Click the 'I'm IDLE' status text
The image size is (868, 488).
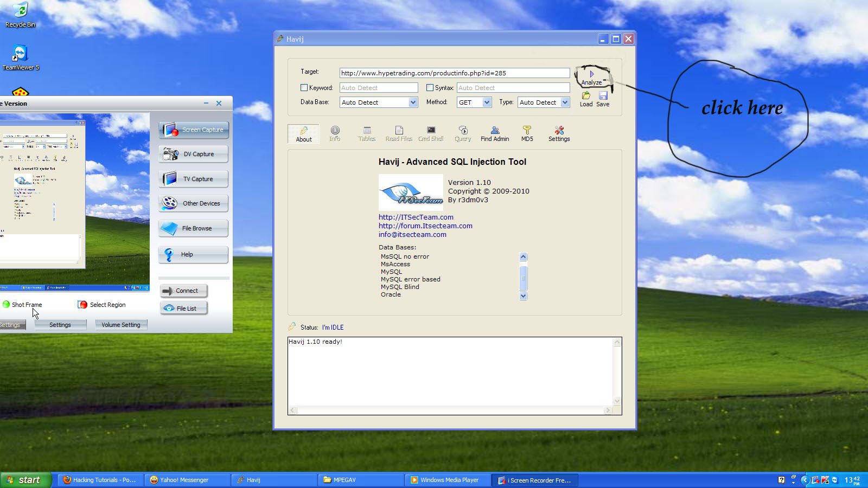point(333,328)
